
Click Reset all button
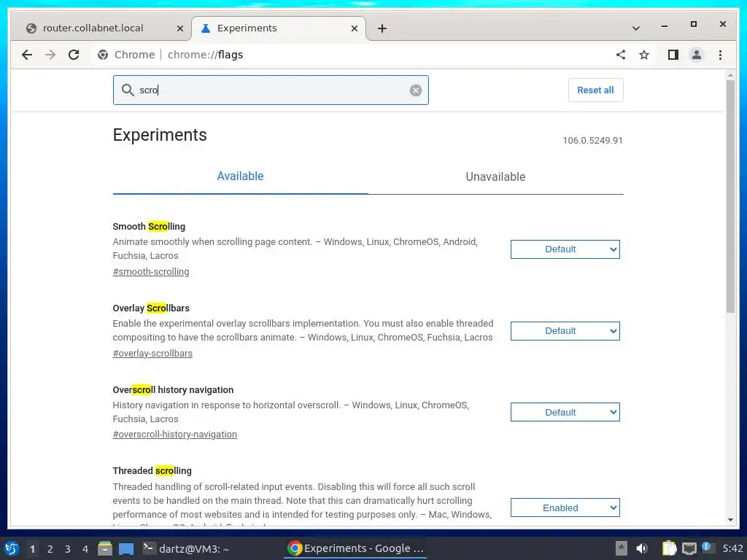(595, 90)
